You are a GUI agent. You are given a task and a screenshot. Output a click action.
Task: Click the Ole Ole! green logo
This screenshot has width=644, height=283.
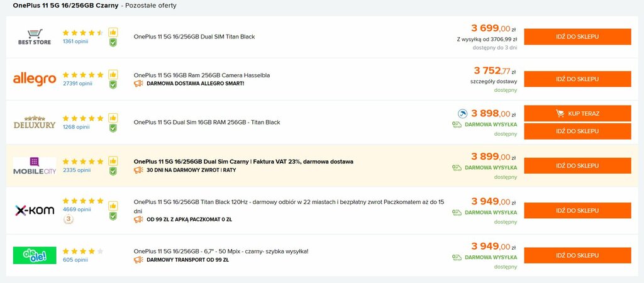(x=35, y=255)
